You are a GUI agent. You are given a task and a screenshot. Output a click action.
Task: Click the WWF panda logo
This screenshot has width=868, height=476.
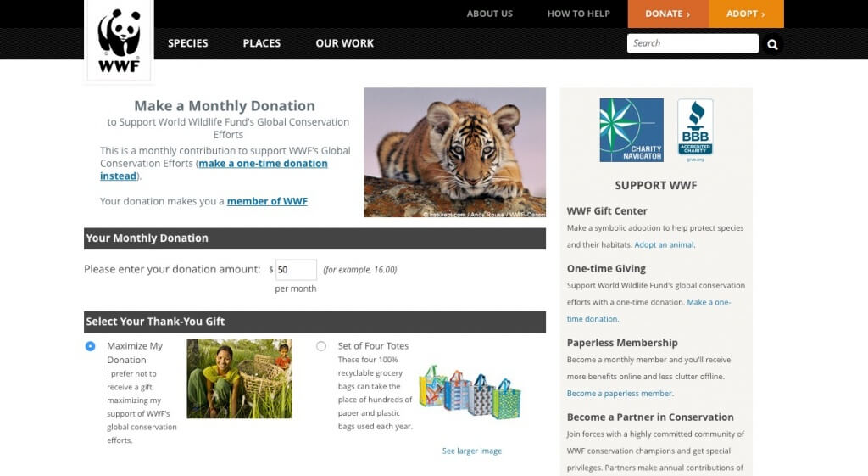(x=119, y=41)
